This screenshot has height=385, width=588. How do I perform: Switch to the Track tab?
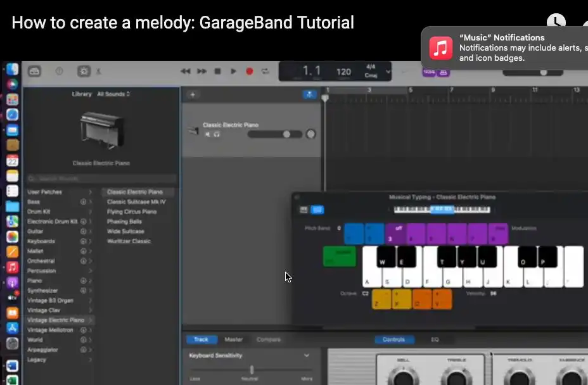201,339
